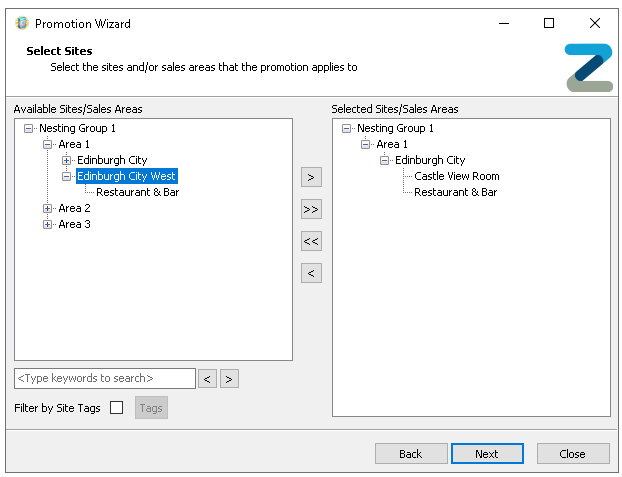Select Restaurant & Bar under Edinburgh City West

(137, 192)
